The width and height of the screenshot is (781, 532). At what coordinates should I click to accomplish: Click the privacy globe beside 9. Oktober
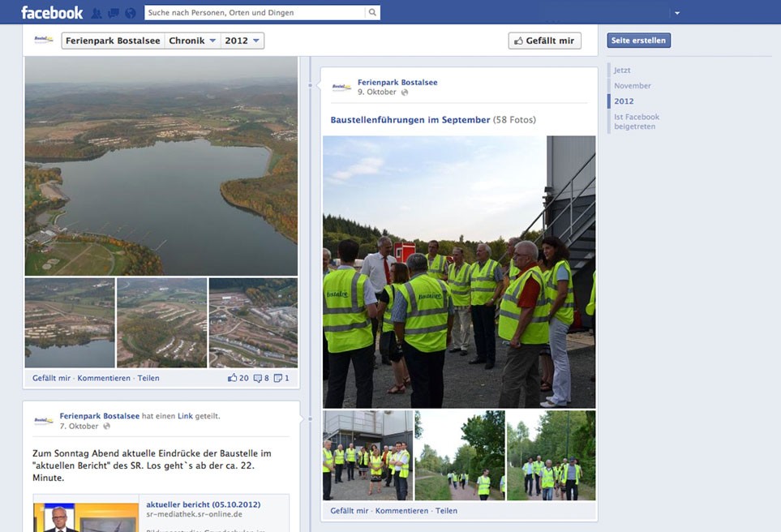[x=405, y=92]
